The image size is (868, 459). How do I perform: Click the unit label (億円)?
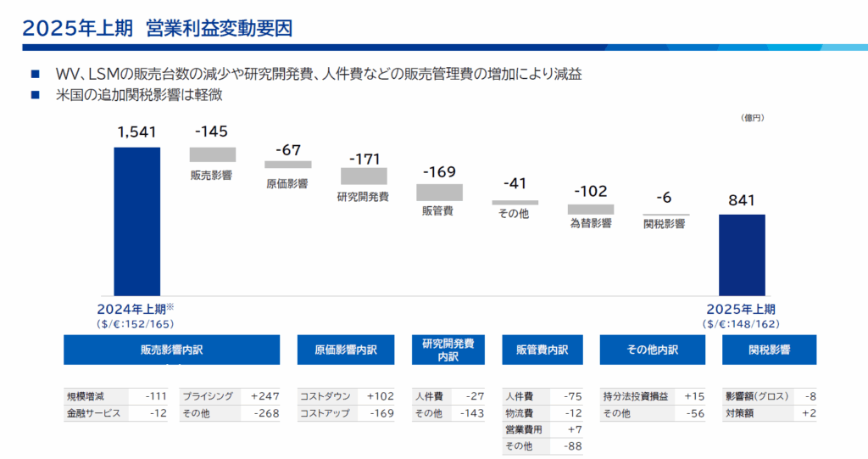753,118
